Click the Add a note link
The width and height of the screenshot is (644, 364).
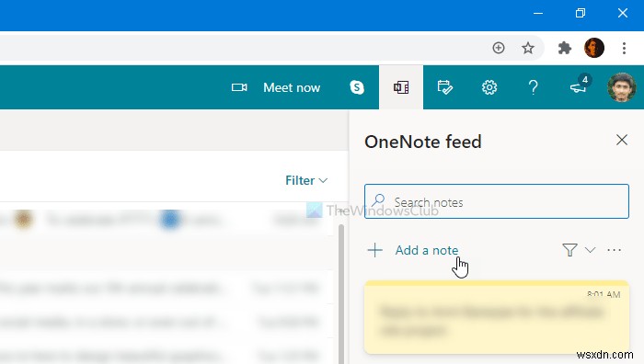(x=427, y=250)
